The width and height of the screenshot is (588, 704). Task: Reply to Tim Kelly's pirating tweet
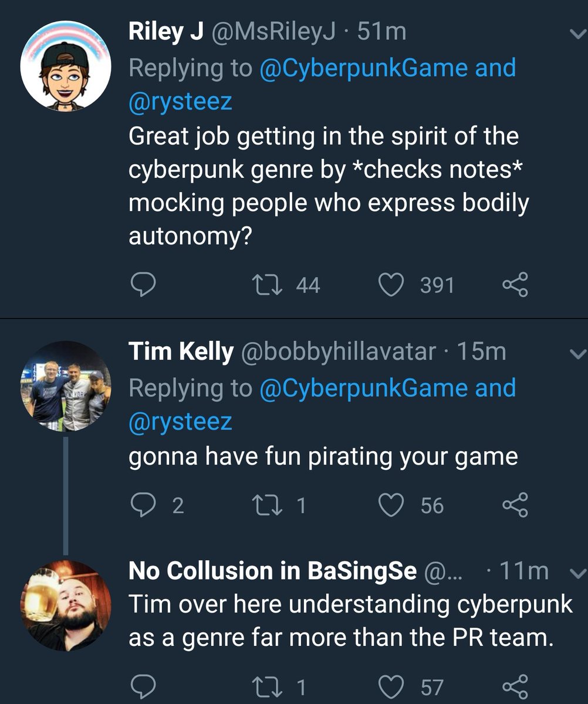coord(142,506)
